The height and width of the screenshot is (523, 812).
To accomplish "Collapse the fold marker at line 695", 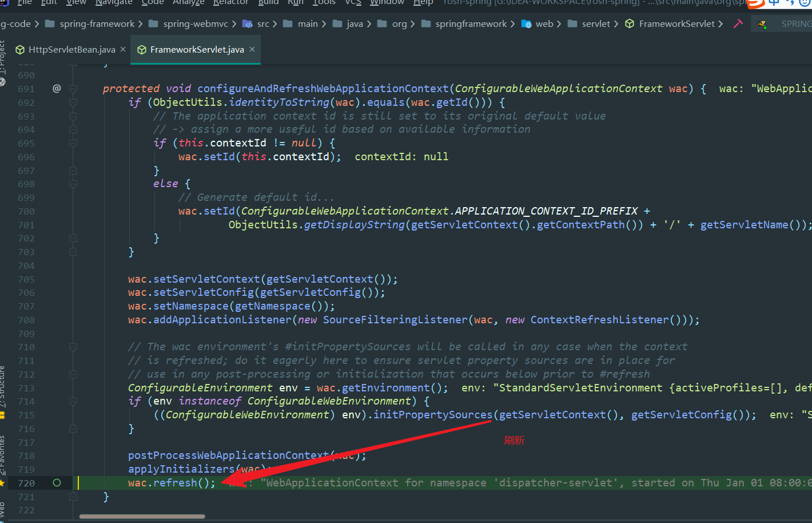I will point(73,143).
